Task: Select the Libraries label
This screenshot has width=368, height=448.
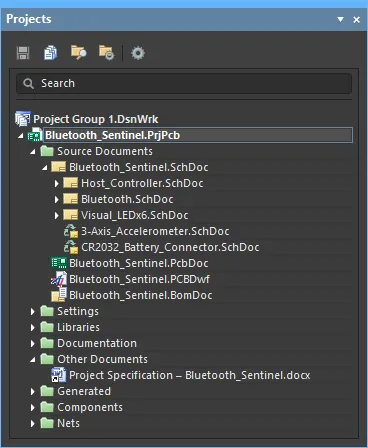Action: 78,327
